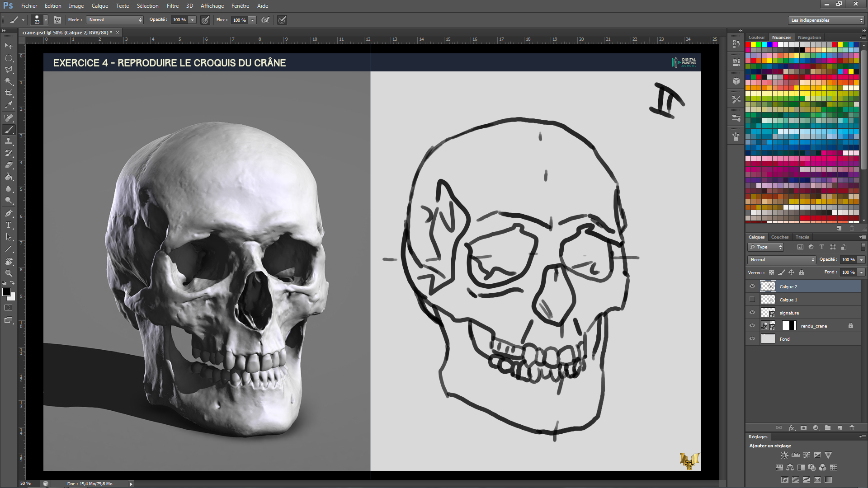The height and width of the screenshot is (488, 868).
Task: Delete layer with trash icon
Action: click(852, 428)
